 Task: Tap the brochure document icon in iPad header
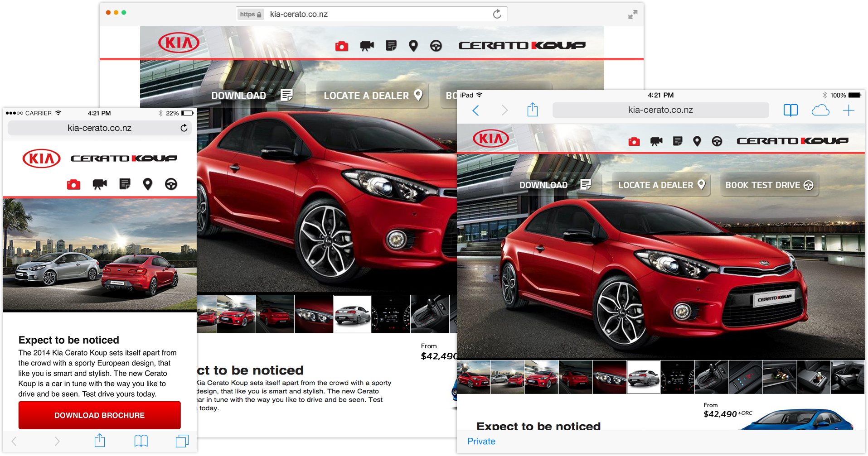click(x=678, y=141)
